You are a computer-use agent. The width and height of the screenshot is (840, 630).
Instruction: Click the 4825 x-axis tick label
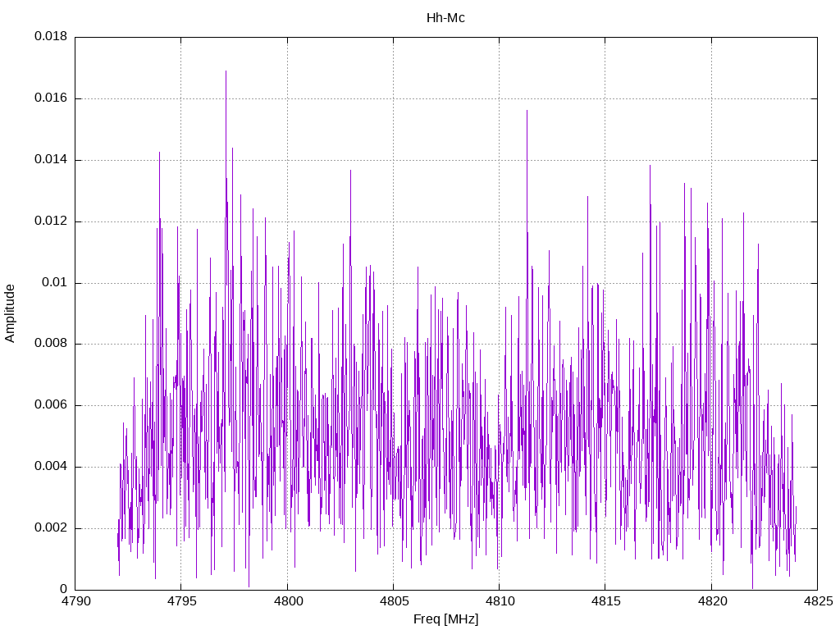coord(818,601)
